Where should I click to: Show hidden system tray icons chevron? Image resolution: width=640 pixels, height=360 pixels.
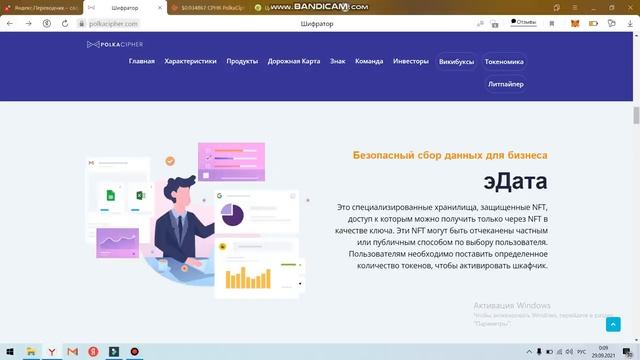pyautogui.click(x=529, y=352)
